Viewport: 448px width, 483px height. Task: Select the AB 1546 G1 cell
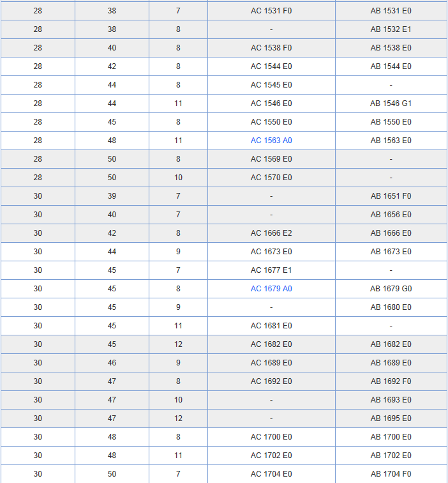391,103
